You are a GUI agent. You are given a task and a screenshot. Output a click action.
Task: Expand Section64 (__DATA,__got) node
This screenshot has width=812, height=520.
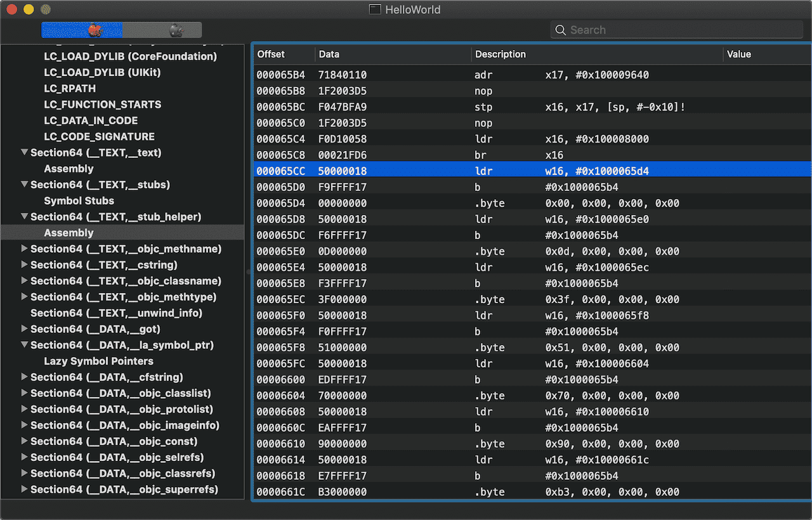point(25,328)
